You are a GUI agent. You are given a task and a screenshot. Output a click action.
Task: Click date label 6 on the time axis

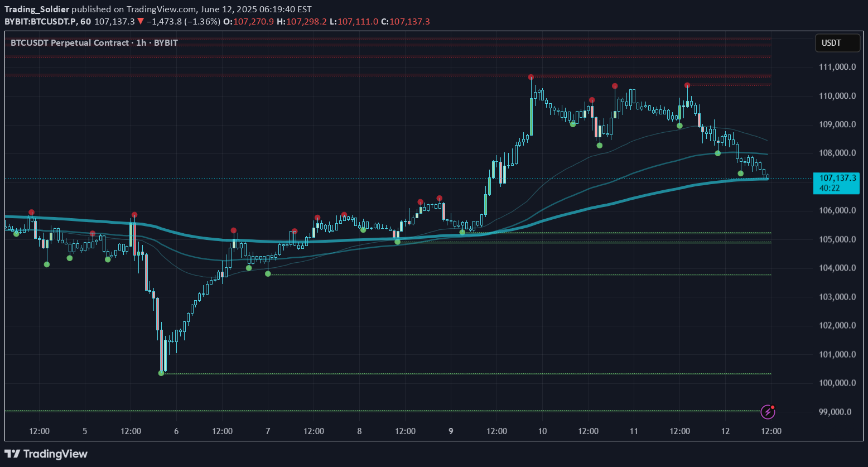176,431
